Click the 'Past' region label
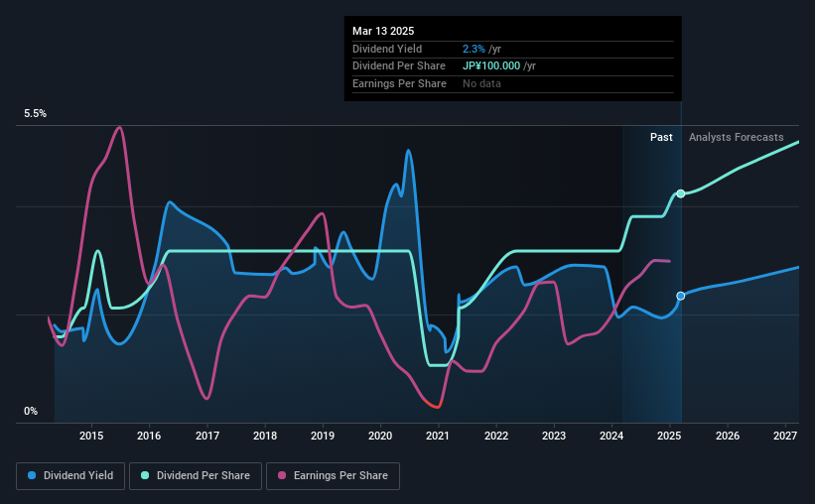815x504 pixels. [x=661, y=137]
